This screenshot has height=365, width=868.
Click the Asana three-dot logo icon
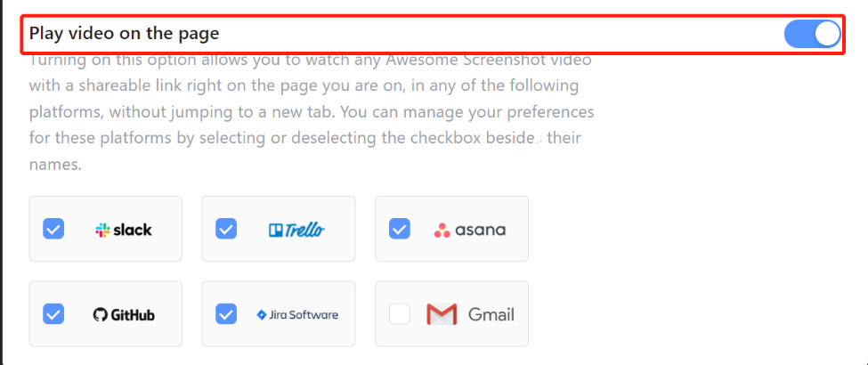[442, 231]
